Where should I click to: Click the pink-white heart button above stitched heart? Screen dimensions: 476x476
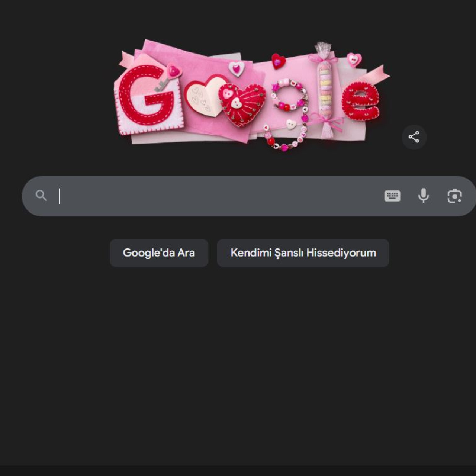click(237, 68)
